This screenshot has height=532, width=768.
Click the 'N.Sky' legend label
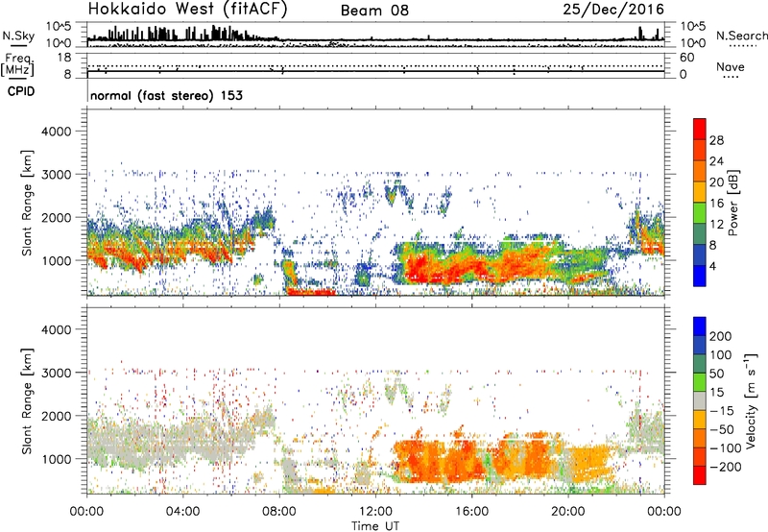tap(18, 36)
